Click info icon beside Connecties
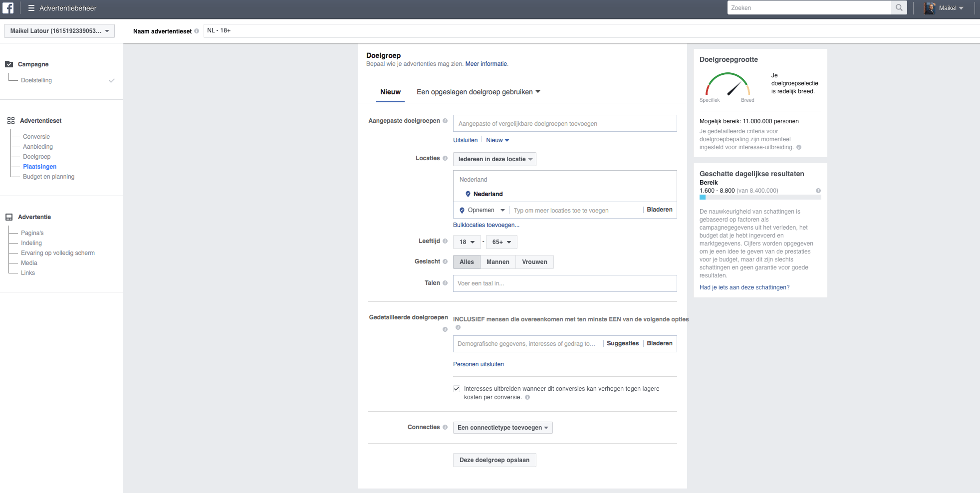 tap(445, 427)
